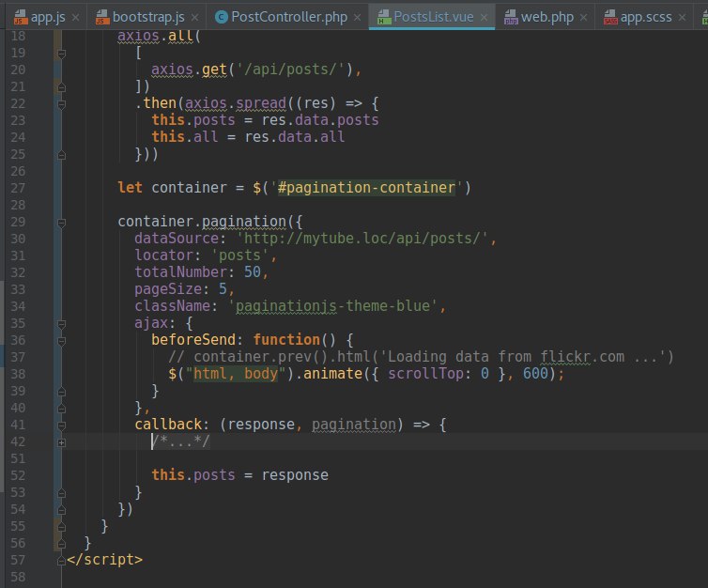The height and width of the screenshot is (588, 708).
Task: Click fold end marker at line 55
Action: [62, 527]
